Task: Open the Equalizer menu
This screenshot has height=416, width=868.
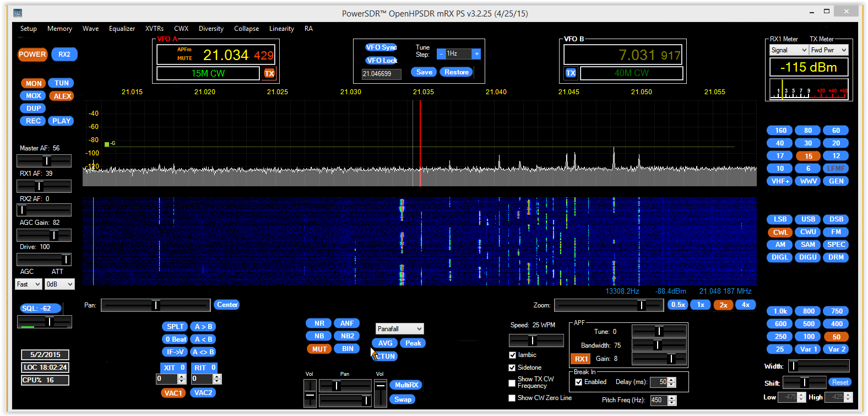Action: [122, 29]
